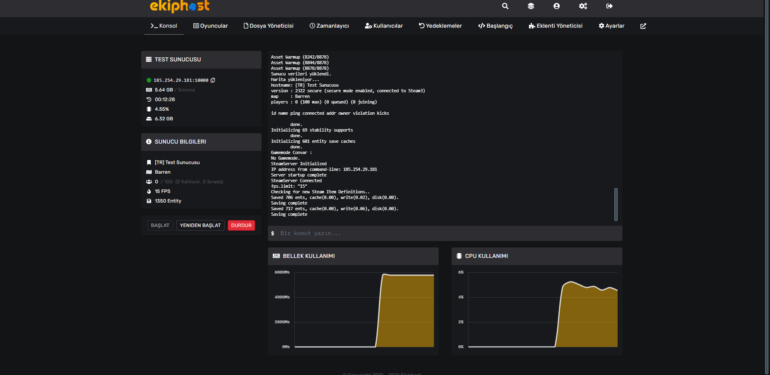Click the logout icon in the top bar

pyautogui.click(x=609, y=6)
